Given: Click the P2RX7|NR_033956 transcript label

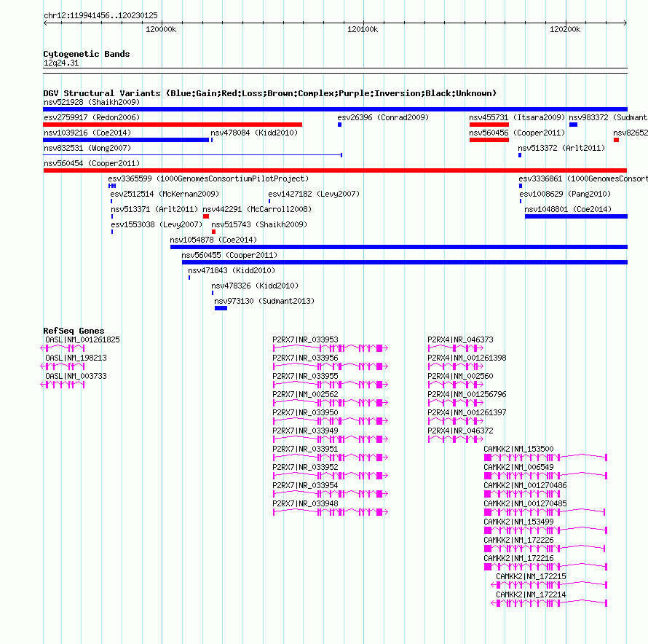Looking at the screenshot, I should click(x=305, y=358).
